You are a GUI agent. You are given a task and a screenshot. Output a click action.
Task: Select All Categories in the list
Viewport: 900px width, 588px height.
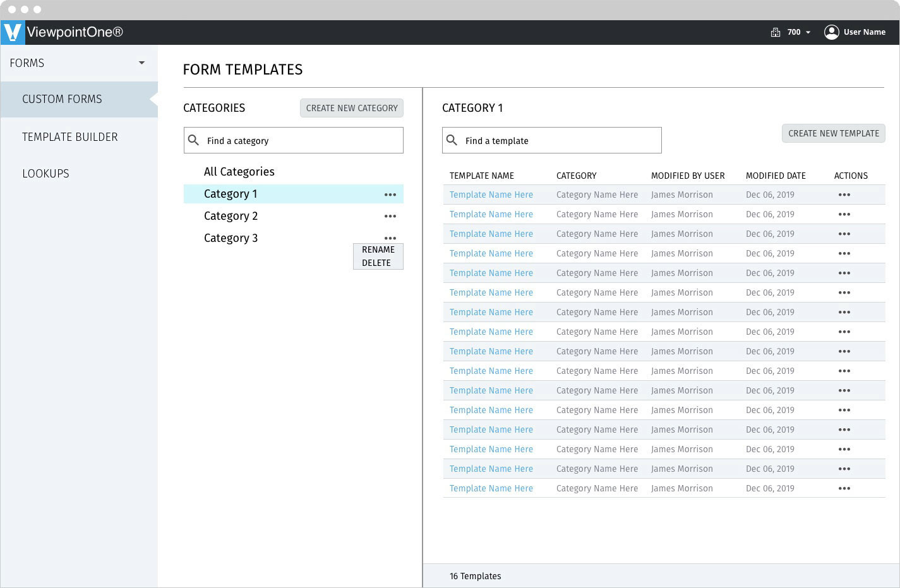[x=239, y=172]
